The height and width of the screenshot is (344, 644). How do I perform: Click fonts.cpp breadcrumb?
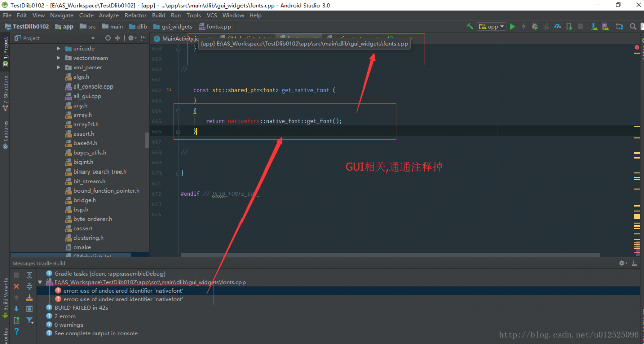pos(215,26)
